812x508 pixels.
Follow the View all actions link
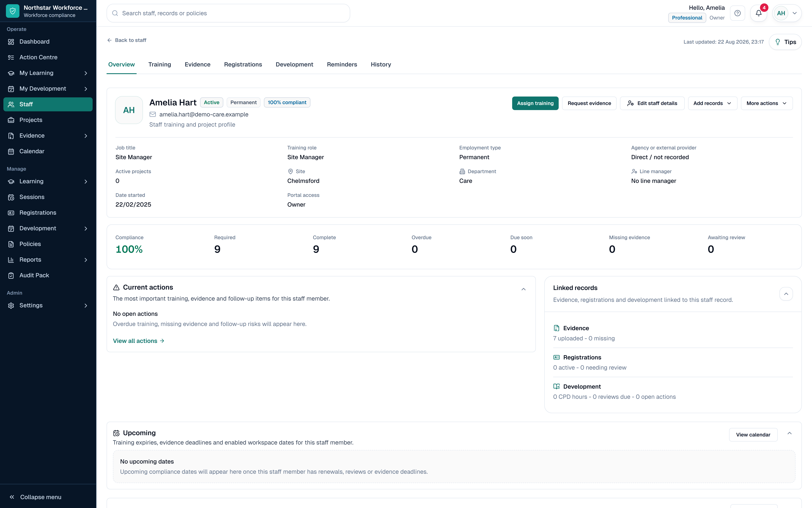click(139, 341)
